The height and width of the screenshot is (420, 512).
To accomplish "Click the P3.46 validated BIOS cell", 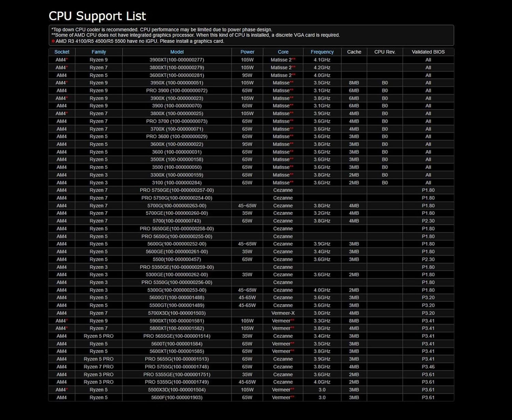I will pos(428,367).
